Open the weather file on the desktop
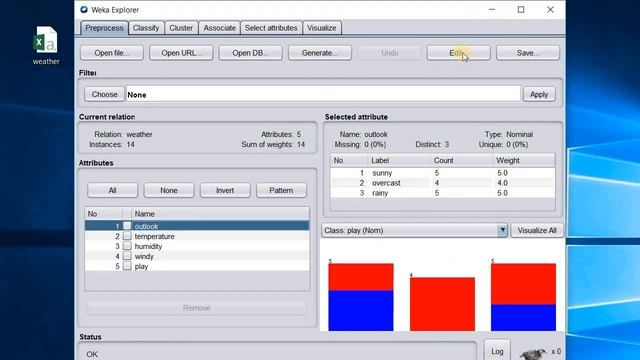640x360 pixels. pos(46,45)
